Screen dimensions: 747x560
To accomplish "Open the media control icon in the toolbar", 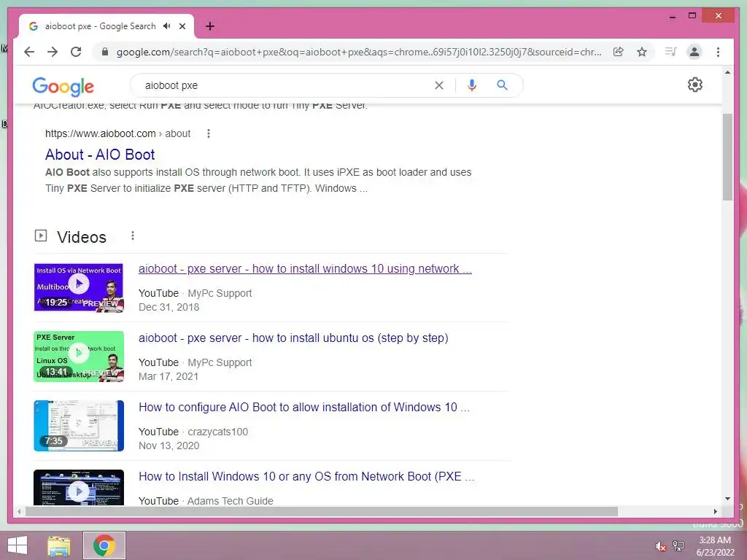I will pyautogui.click(x=671, y=52).
